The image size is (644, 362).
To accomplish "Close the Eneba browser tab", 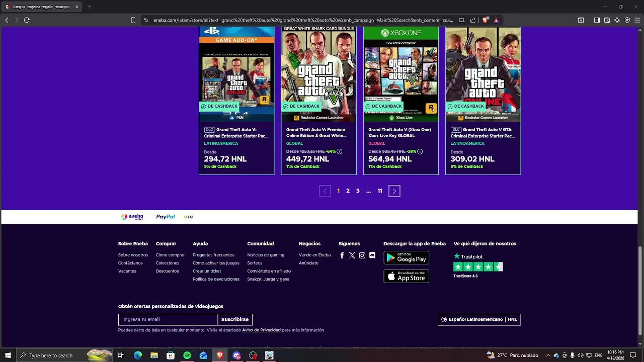I will [x=76, y=7].
